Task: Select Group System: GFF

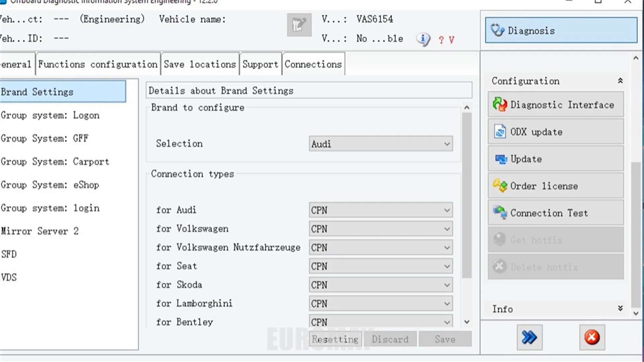Action: [45, 139]
